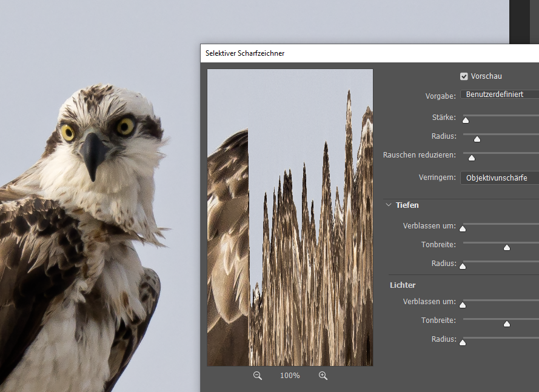Click the Selektiver Scharfzeichner title bar
The image size is (539, 392).
(x=369, y=53)
